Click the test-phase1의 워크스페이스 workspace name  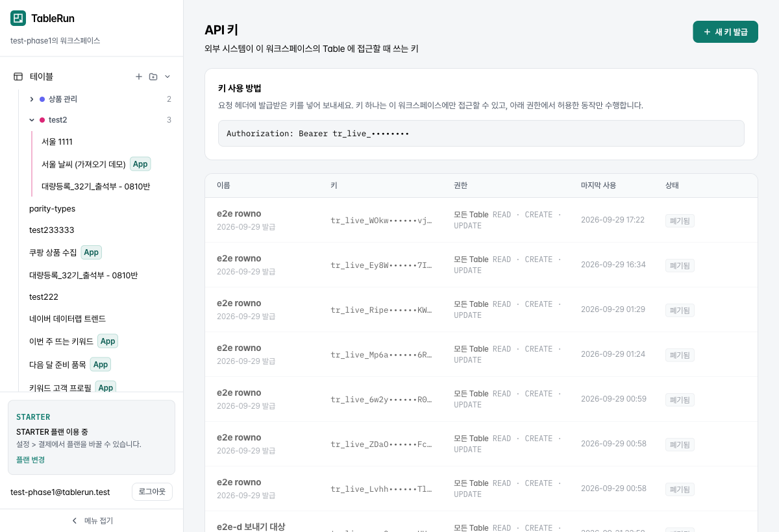pos(55,41)
